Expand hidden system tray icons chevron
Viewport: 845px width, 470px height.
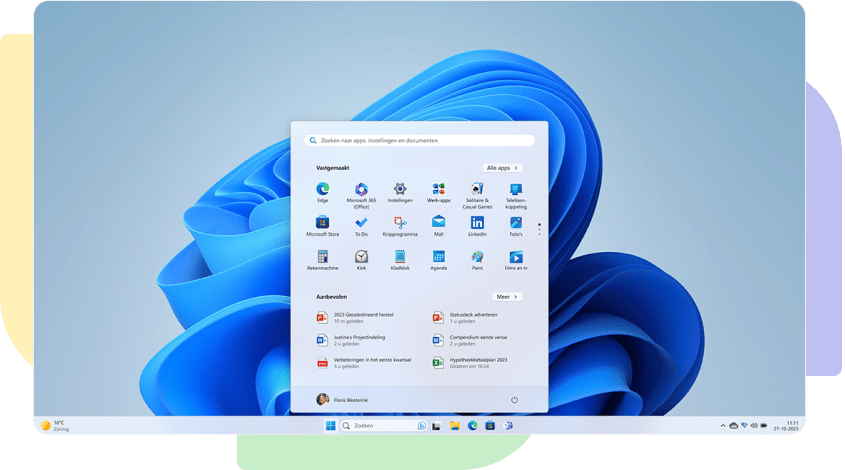pyautogui.click(x=723, y=426)
